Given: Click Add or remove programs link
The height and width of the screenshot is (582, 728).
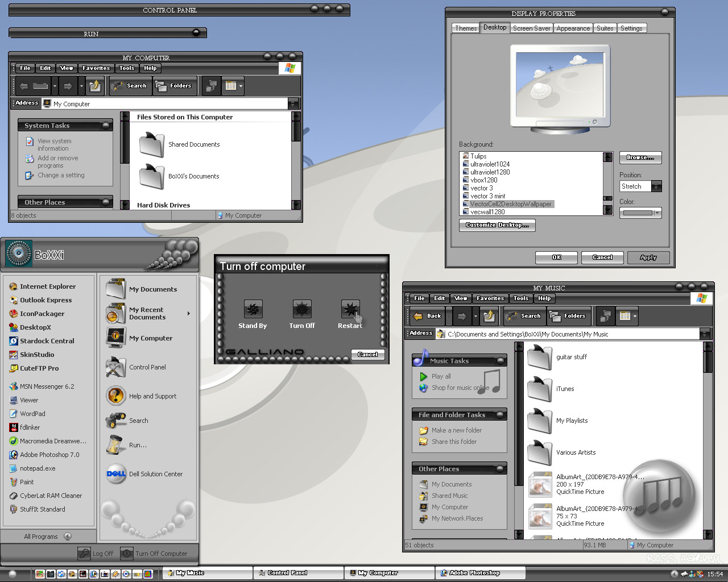Looking at the screenshot, I should (52, 161).
